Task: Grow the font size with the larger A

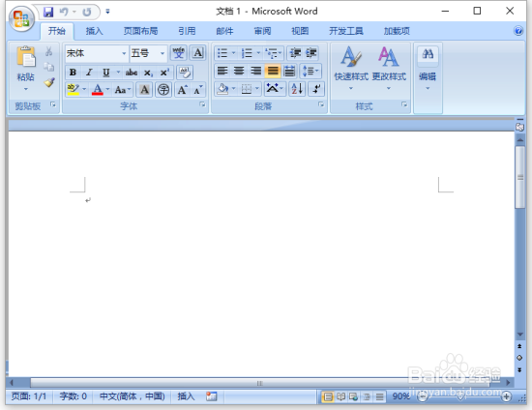Action: [x=182, y=90]
